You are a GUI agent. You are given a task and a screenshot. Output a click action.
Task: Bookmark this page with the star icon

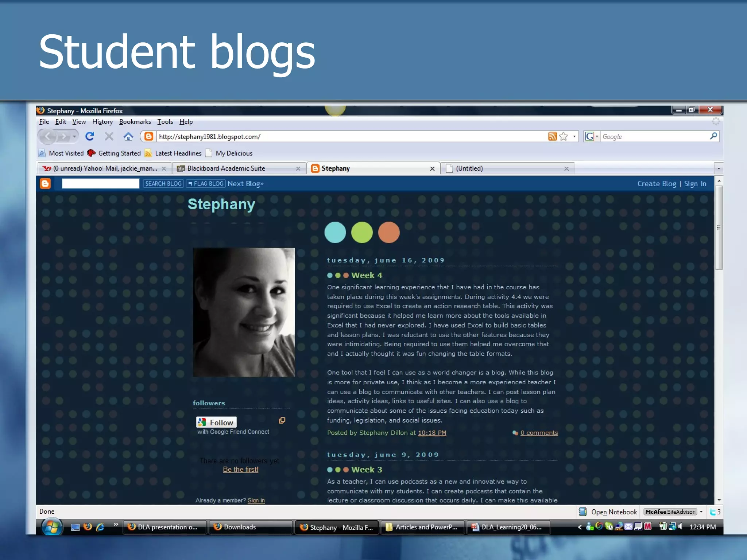click(x=564, y=136)
